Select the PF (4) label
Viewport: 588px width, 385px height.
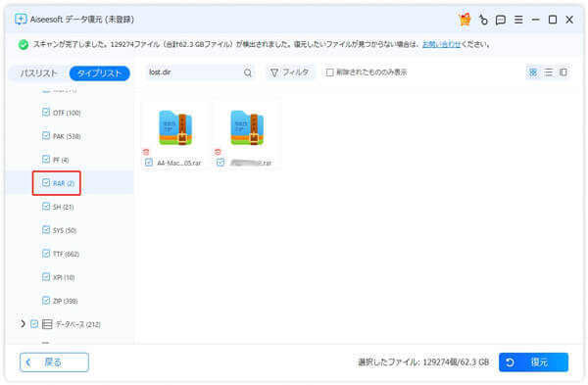click(61, 160)
